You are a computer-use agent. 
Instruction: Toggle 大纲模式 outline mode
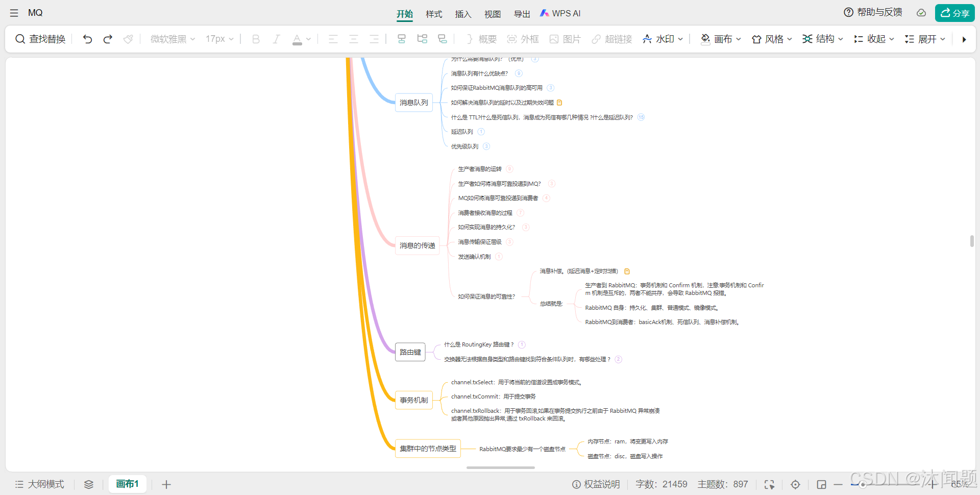[40, 484]
